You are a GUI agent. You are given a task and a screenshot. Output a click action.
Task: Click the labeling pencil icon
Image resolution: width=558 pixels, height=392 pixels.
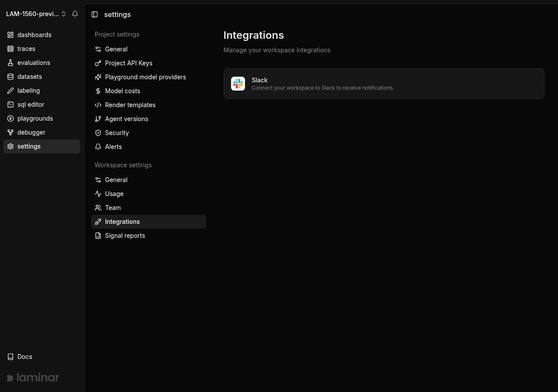[10, 91]
